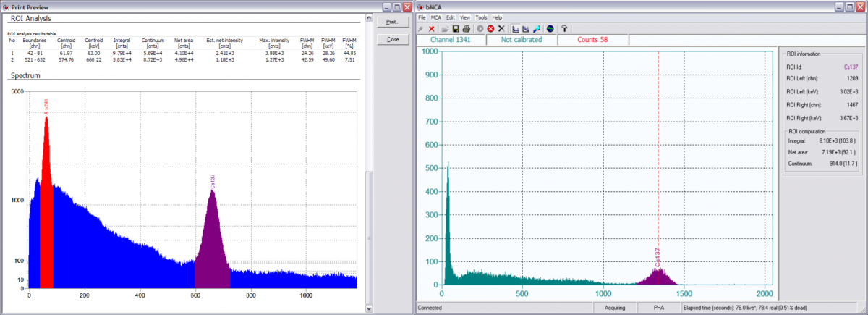Open the MCA menu

(435, 17)
